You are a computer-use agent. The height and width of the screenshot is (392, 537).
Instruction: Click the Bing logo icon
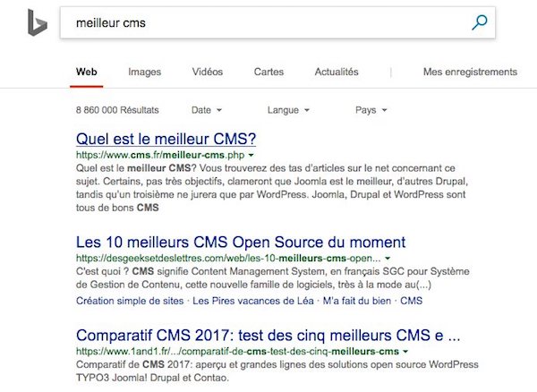coord(37,21)
